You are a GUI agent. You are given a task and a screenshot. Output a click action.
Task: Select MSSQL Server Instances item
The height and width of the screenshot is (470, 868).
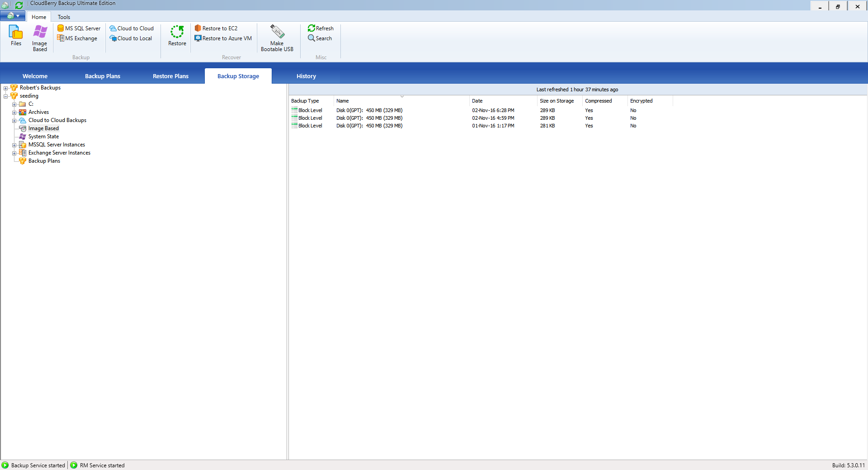[57, 145]
